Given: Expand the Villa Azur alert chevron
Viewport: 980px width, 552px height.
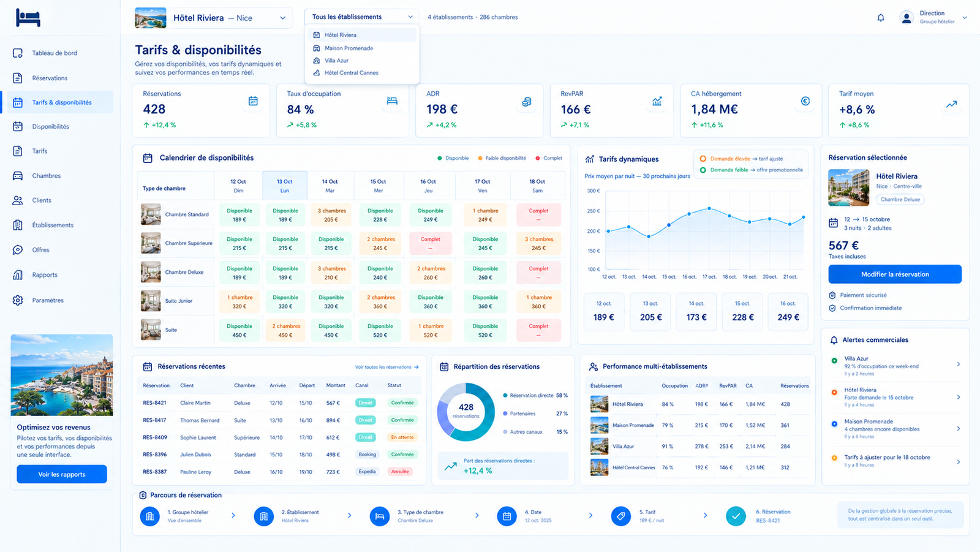Looking at the screenshot, I should (959, 365).
